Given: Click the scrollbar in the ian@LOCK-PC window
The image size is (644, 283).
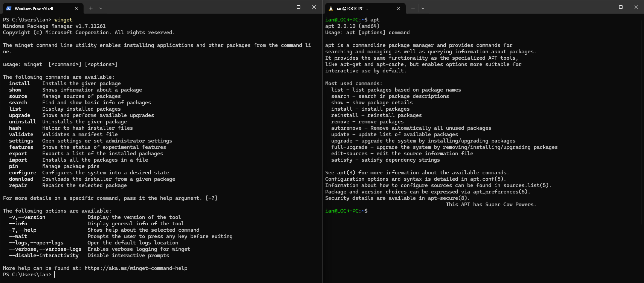Looking at the screenshot, I should click(642, 122).
